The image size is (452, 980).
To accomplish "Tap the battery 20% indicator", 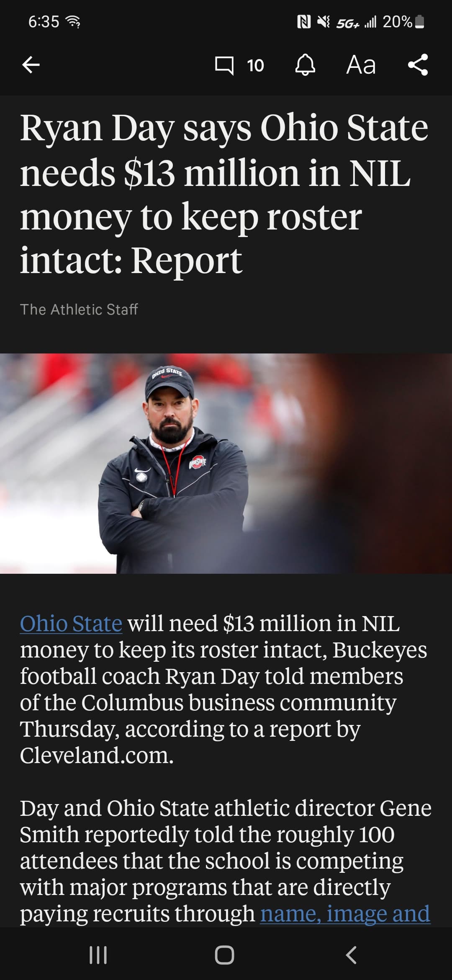I will (x=403, y=22).
